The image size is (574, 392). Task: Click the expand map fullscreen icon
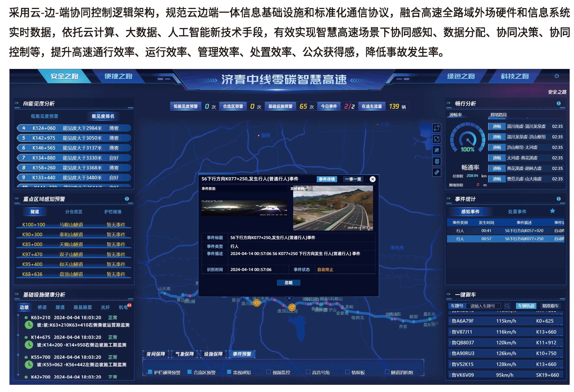tap(436, 128)
